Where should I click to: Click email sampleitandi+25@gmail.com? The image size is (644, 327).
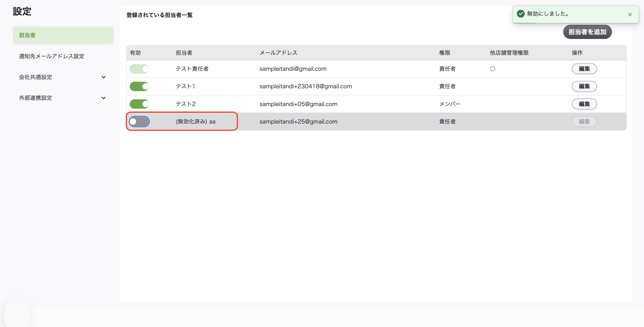299,122
